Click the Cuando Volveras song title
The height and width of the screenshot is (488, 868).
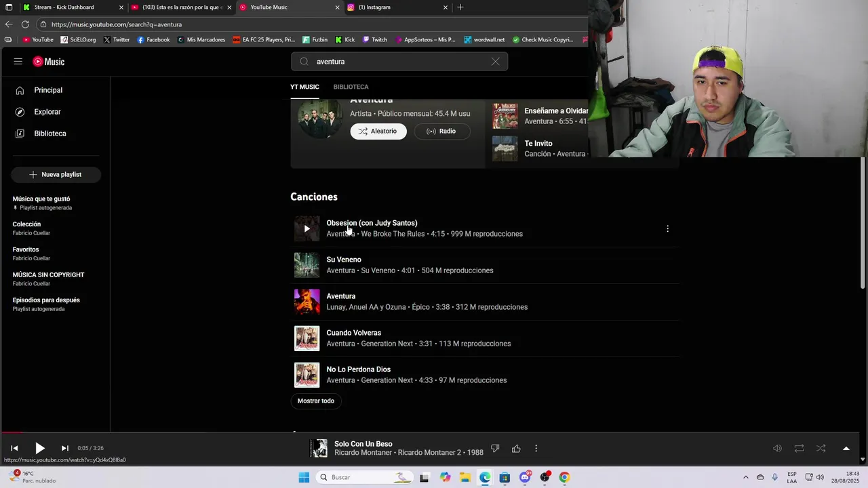pyautogui.click(x=353, y=333)
